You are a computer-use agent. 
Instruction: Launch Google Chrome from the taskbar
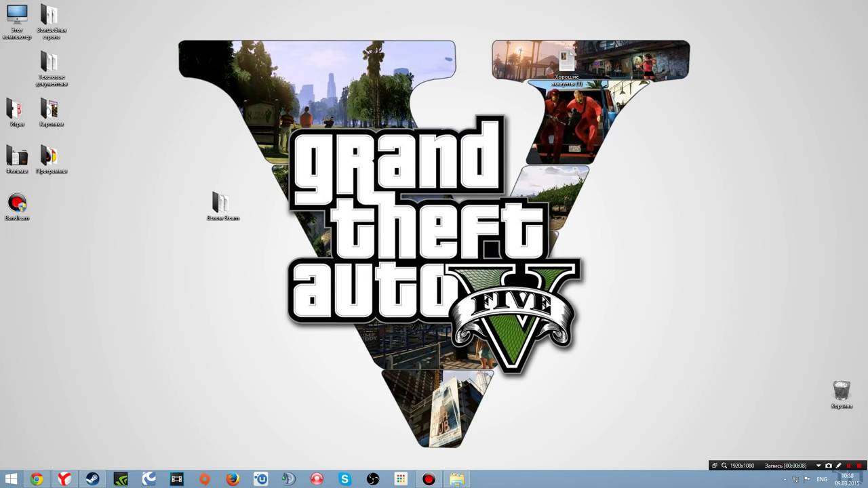click(x=37, y=479)
